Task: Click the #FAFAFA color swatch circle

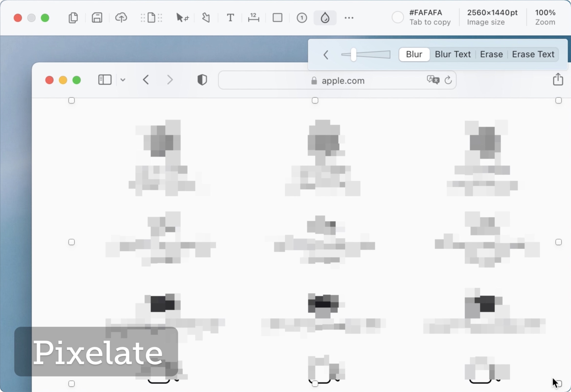Action: [x=397, y=17]
